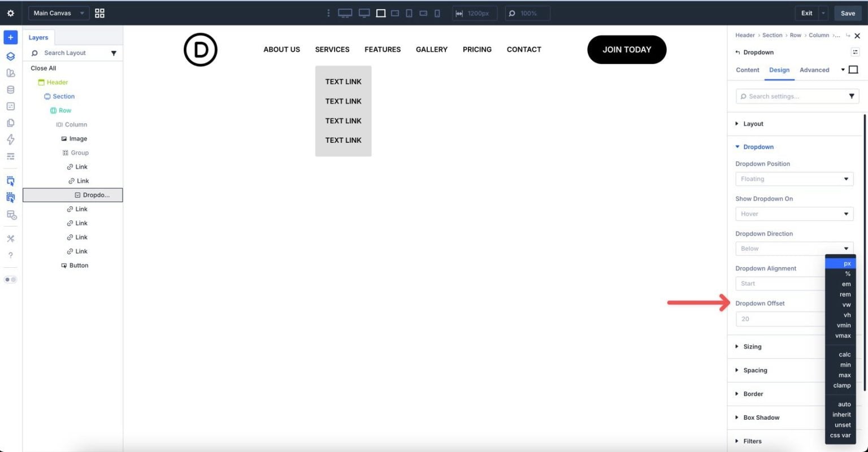
Task: Choose css var from the unit menu
Action: point(841,436)
